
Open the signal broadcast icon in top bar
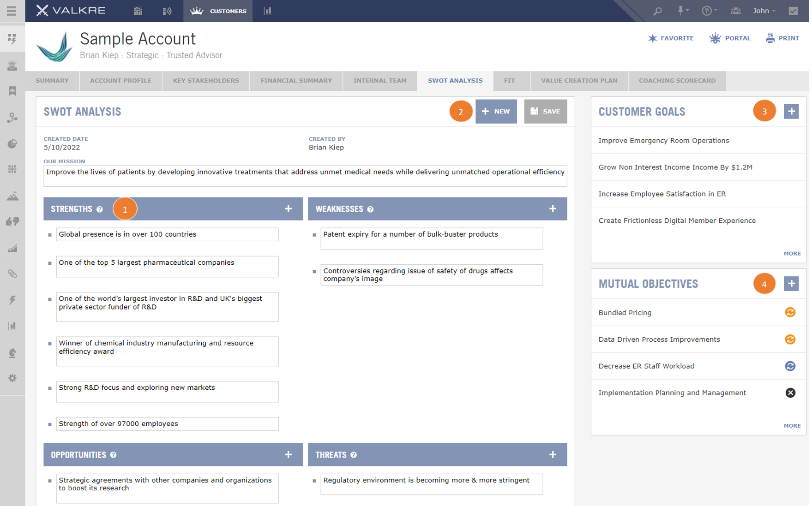point(167,11)
